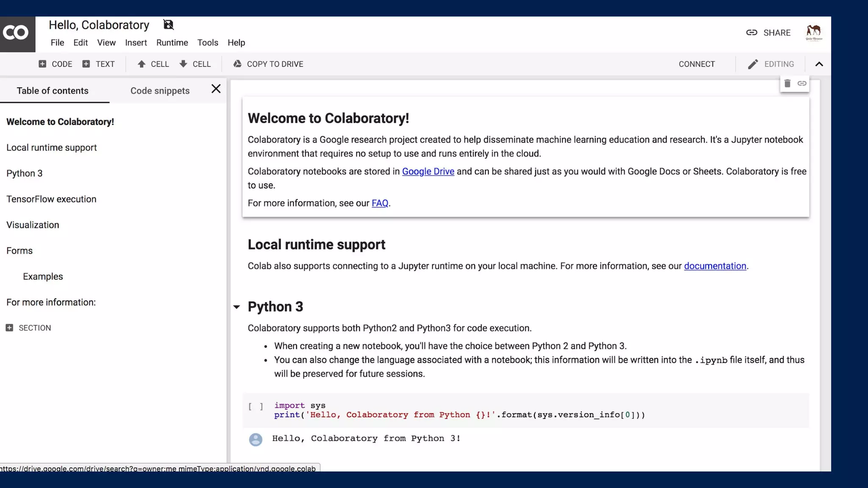Add a new SECTION in the sidebar

pyautogui.click(x=28, y=328)
